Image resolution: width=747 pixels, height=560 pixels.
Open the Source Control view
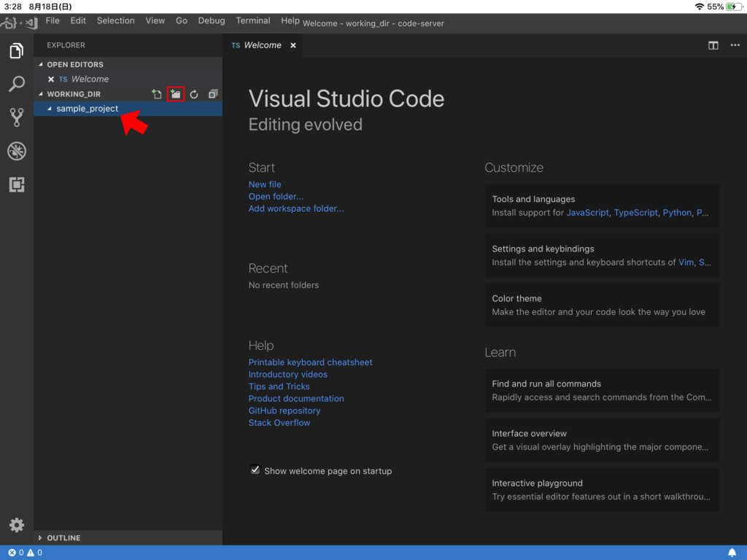coord(16,117)
